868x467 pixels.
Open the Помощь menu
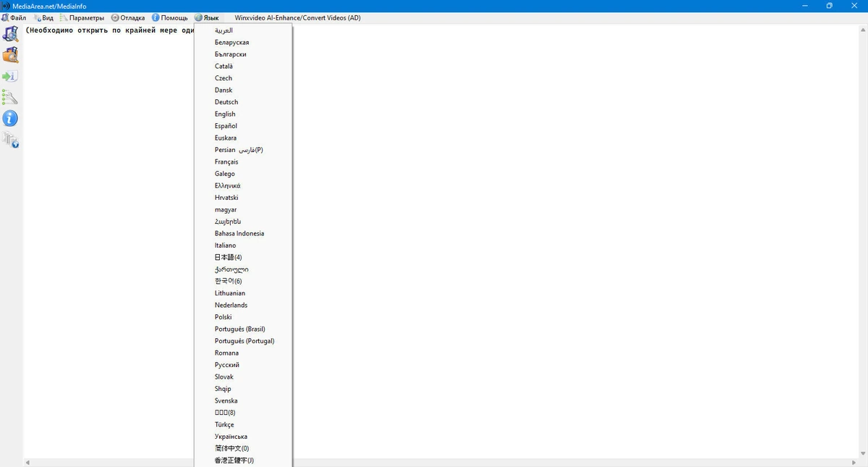[x=170, y=17]
